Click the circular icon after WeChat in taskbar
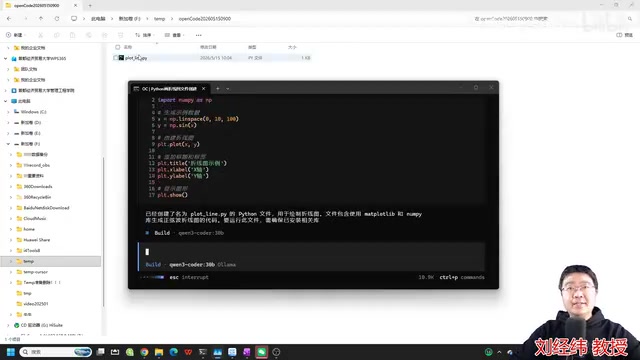The image size is (640, 360). click(x=276, y=352)
